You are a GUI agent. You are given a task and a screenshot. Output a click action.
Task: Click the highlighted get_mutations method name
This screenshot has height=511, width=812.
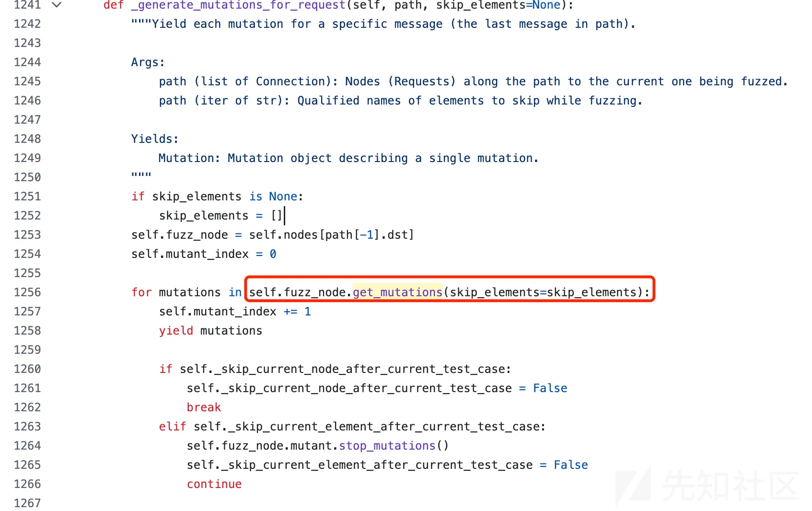(397, 292)
